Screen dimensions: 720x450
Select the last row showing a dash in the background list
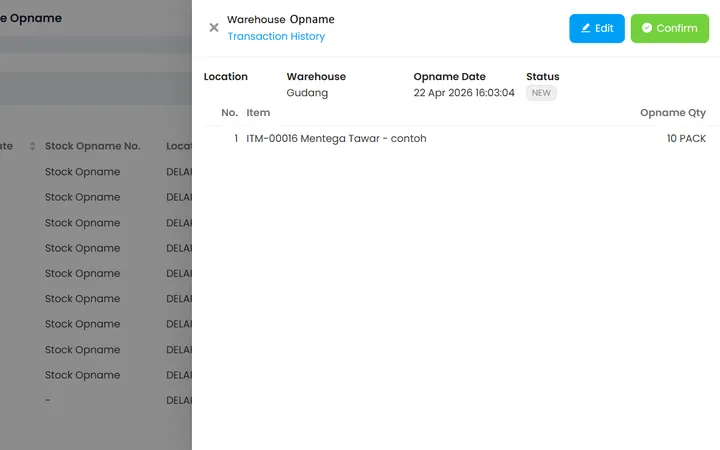[96, 400]
